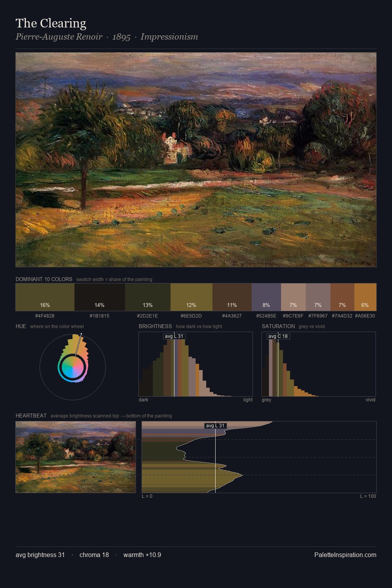Click the #7A4D32 rust swatch
The image size is (392, 588).
tap(342, 297)
